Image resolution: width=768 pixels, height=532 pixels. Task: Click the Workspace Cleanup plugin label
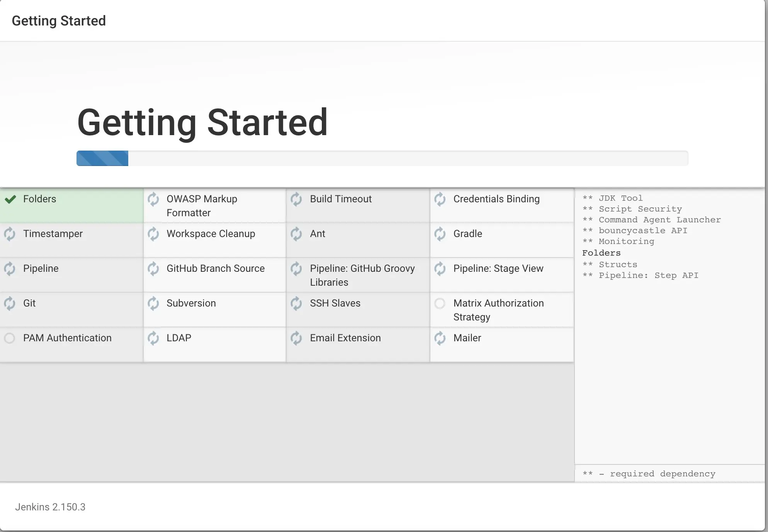[211, 234]
